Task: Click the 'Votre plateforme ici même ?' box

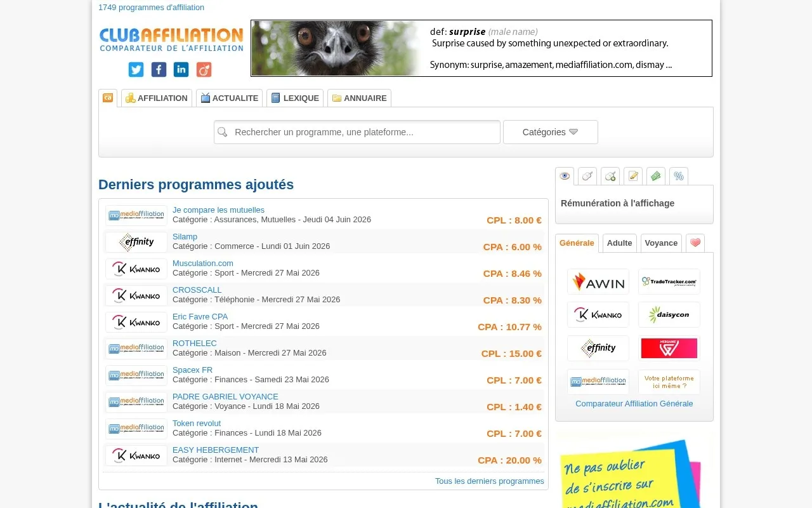Action: click(x=669, y=382)
